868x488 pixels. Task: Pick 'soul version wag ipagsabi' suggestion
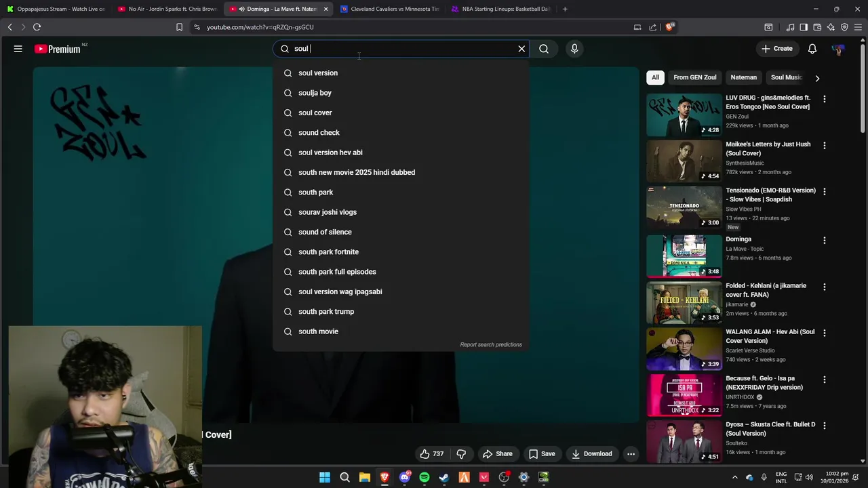click(x=400, y=291)
